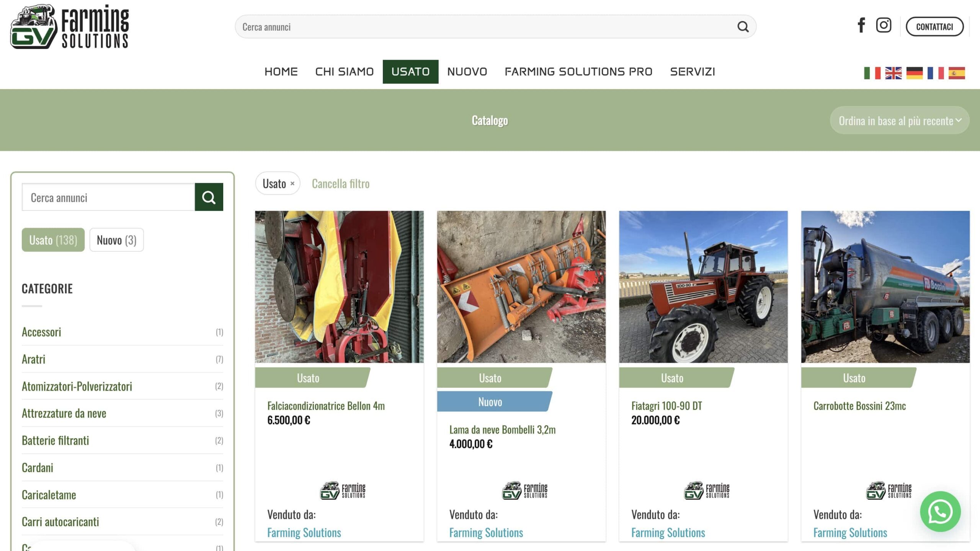Open the SERVIZI menu item
This screenshot has width=980, height=551.
click(x=692, y=72)
